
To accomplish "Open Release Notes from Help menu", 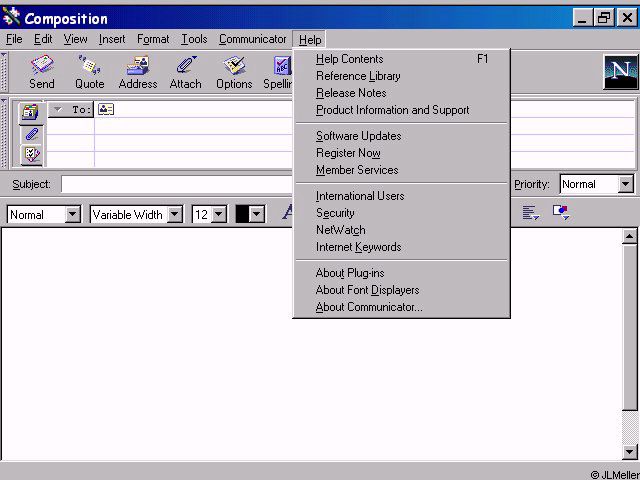I will tap(402, 93).
